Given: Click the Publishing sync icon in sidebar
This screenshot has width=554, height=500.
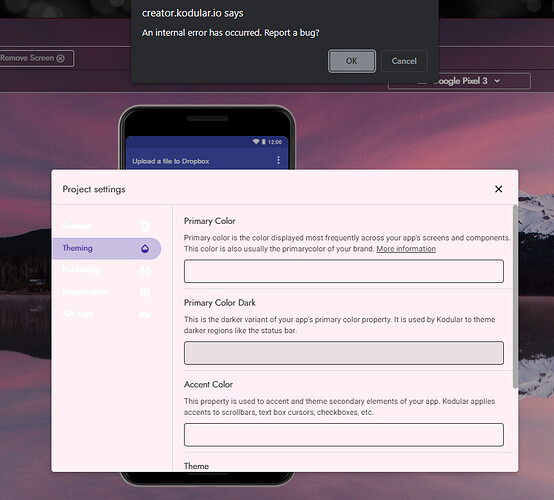Looking at the screenshot, I should [x=145, y=271].
